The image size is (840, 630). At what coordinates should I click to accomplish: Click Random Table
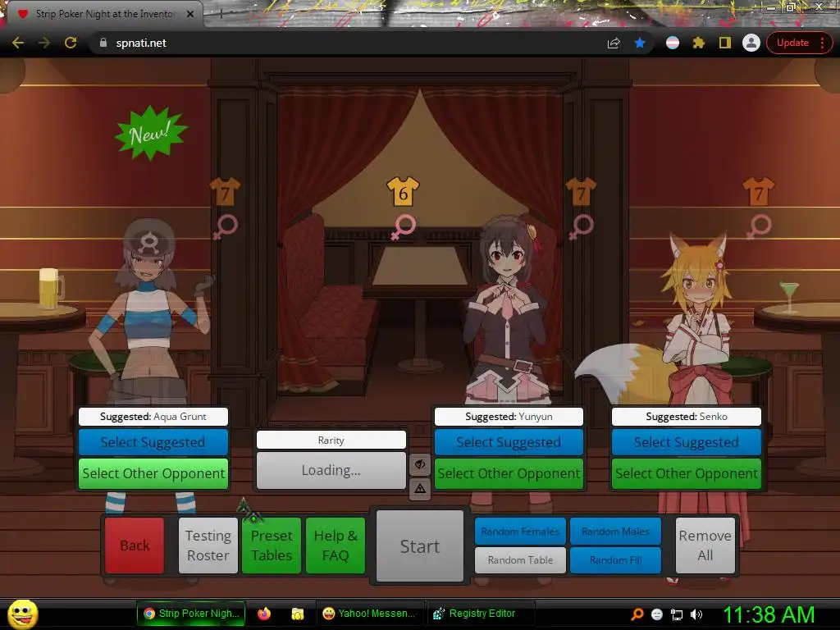520,559
